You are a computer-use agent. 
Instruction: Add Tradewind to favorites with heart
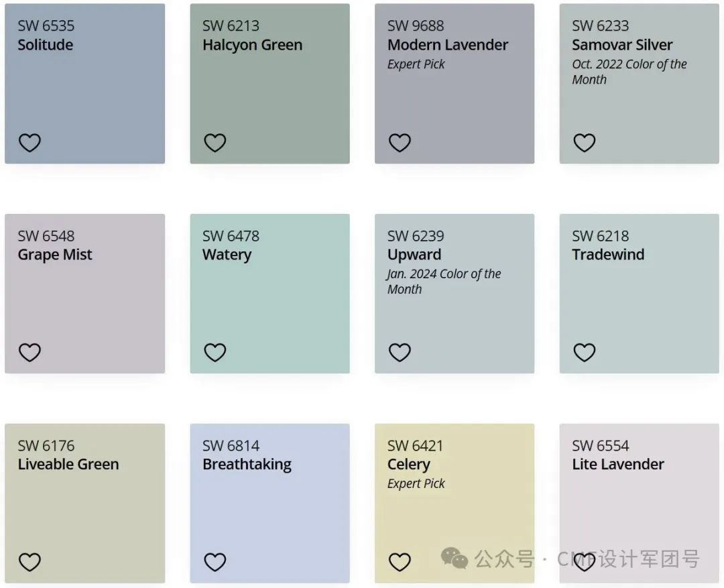click(584, 353)
